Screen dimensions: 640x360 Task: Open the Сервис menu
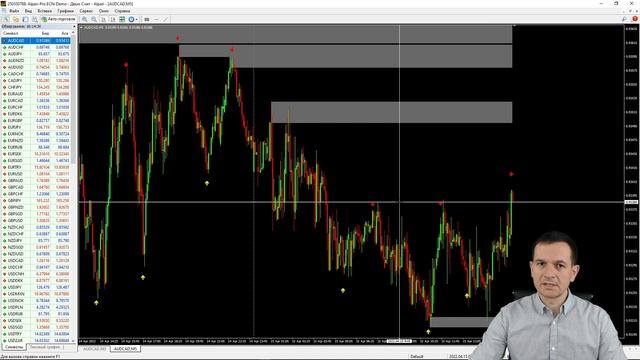(x=86, y=11)
